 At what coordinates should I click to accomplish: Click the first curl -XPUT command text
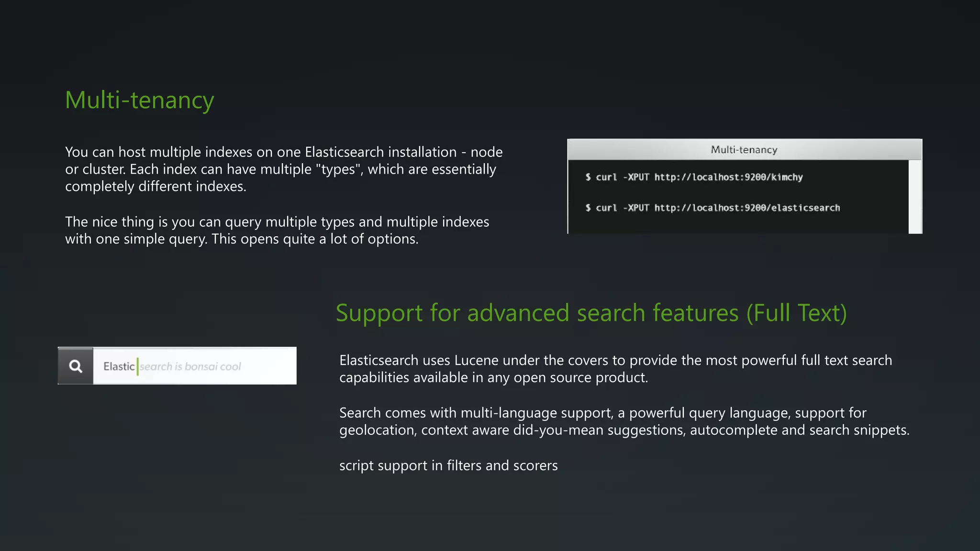pos(623,177)
